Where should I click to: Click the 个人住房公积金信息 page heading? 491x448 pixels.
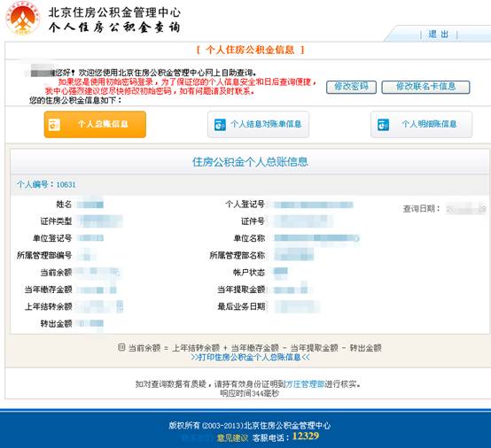click(250, 50)
